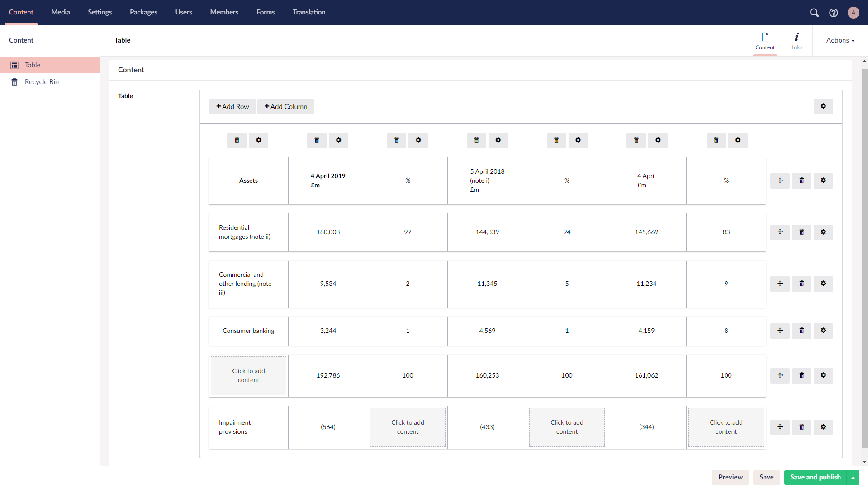Expand the Save and publish arrow options
This screenshot has height=488, width=868.
coord(853,477)
